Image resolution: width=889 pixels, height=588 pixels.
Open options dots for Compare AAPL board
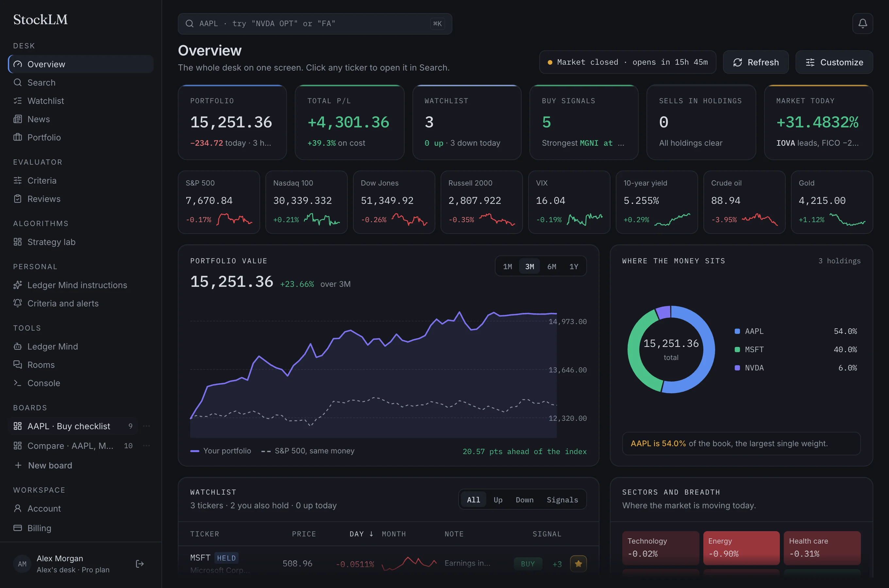(147, 446)
